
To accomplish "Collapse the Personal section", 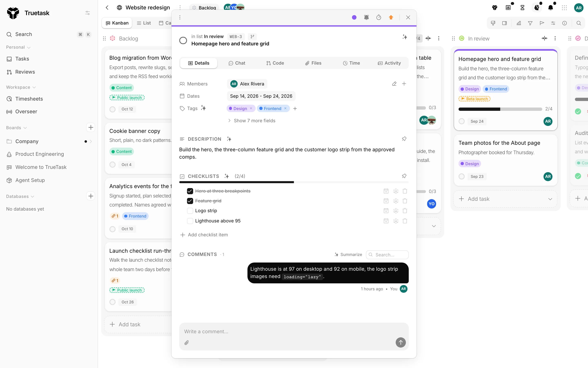I will (18, 47).
